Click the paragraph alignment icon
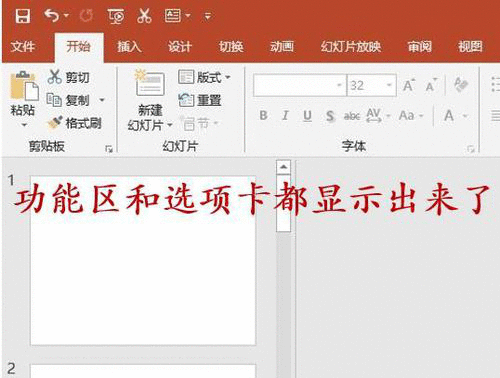 (496, 116)
